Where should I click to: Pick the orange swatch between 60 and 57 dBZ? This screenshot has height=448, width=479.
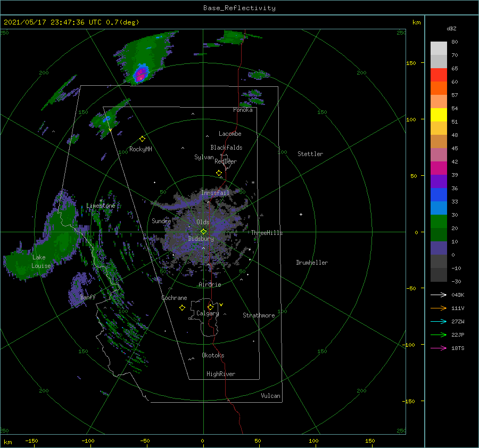(x=439, y=88)
